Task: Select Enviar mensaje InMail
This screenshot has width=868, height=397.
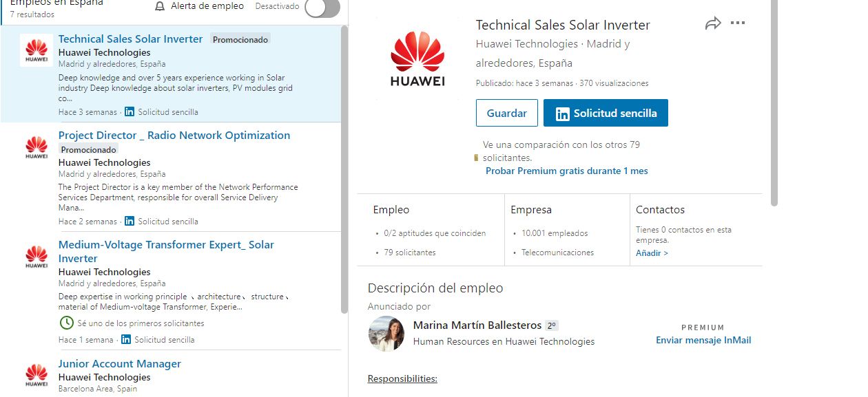Action: click(703, 340)
